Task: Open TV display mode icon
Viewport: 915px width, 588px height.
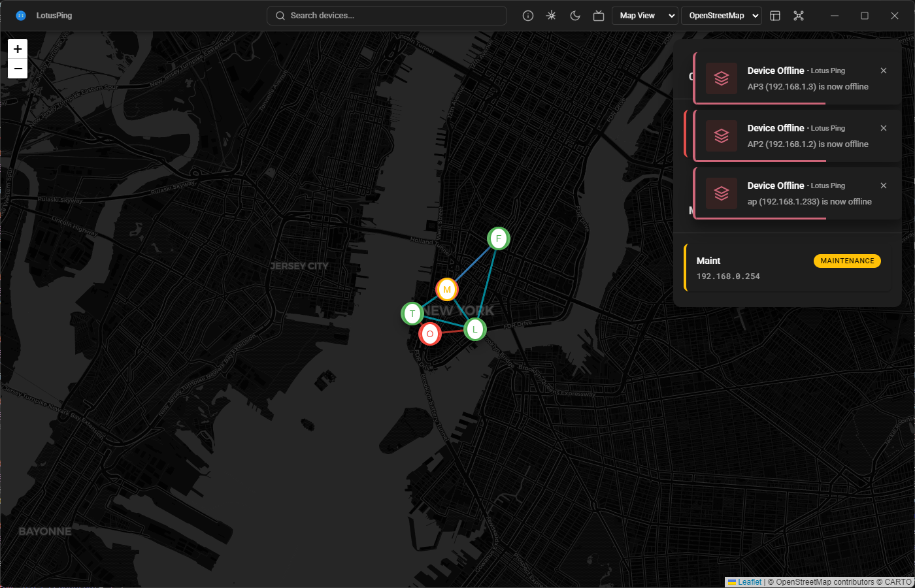Action: pos(599,16)
